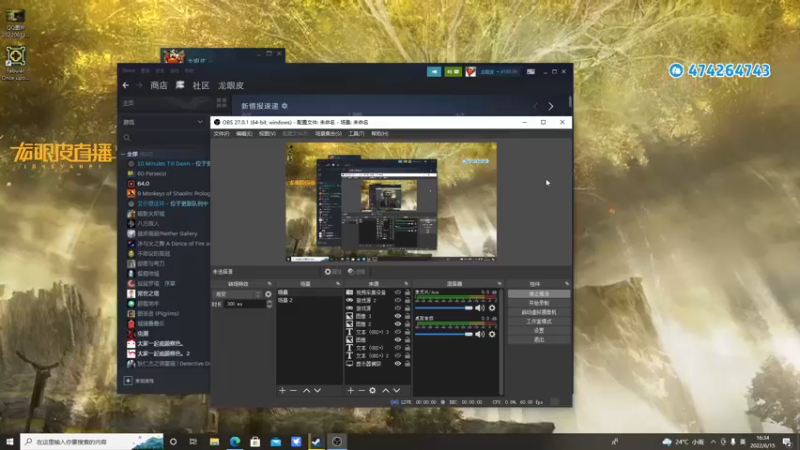800x450 pixels.
Task: Hide the 图像 3 source eye icon
Action: click(x=397, y=316)
